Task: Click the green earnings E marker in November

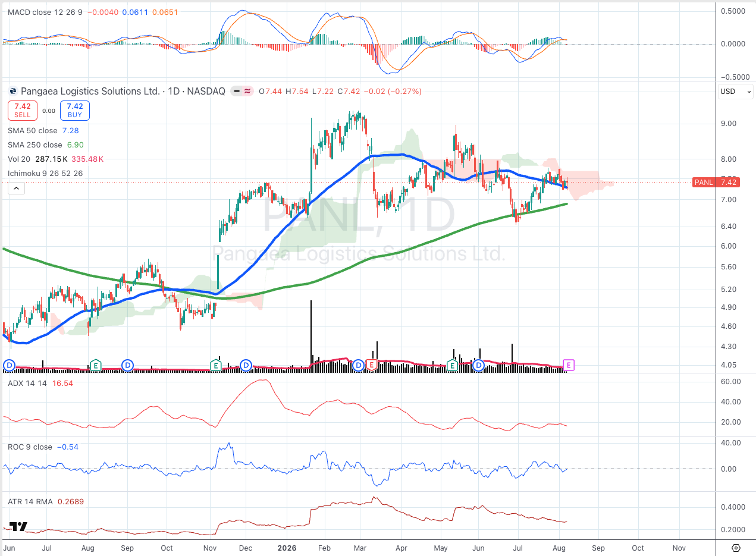Action: pos(215,365)
